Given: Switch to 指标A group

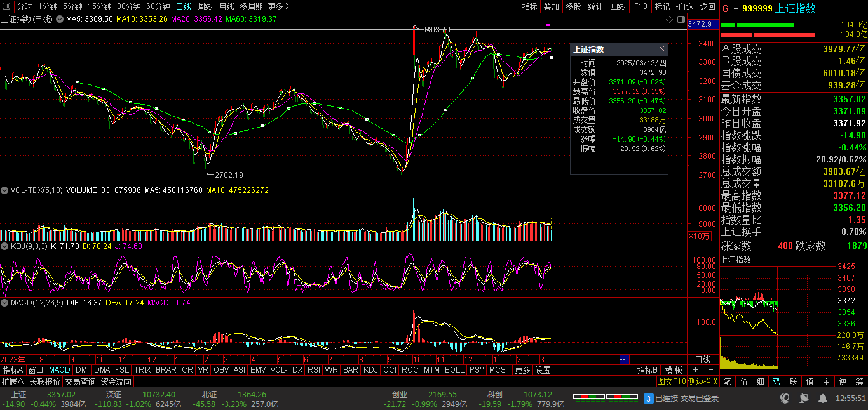Looking at the screenshot, I should [x=13, y=370].
